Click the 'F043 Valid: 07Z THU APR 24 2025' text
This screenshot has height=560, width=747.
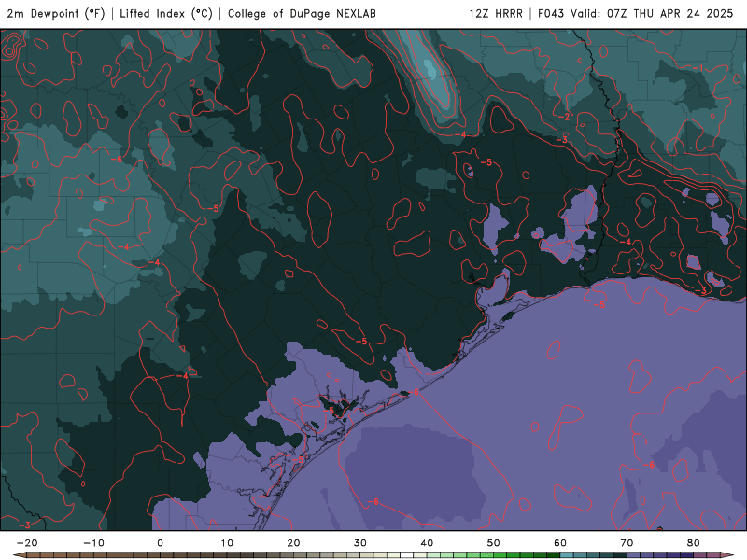636,13
